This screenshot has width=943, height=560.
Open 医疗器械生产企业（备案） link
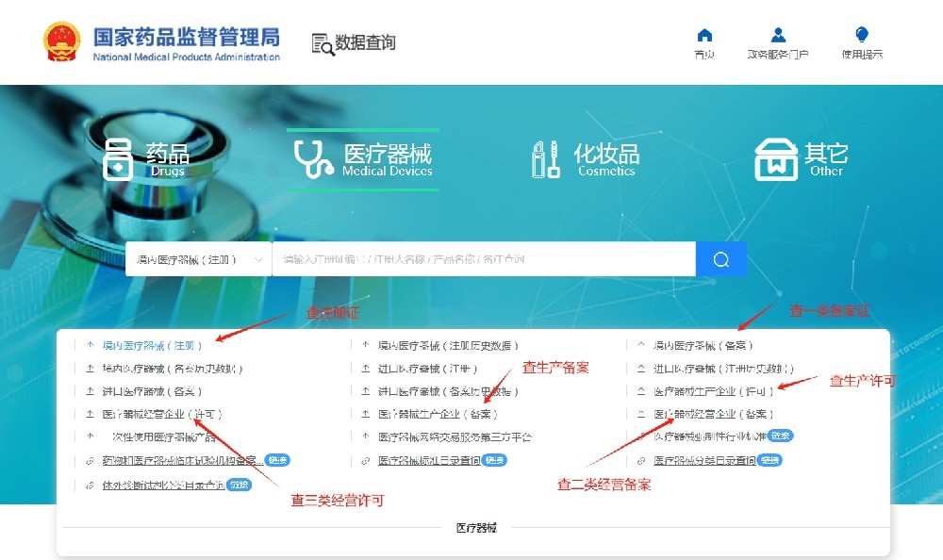pos(438,414)
